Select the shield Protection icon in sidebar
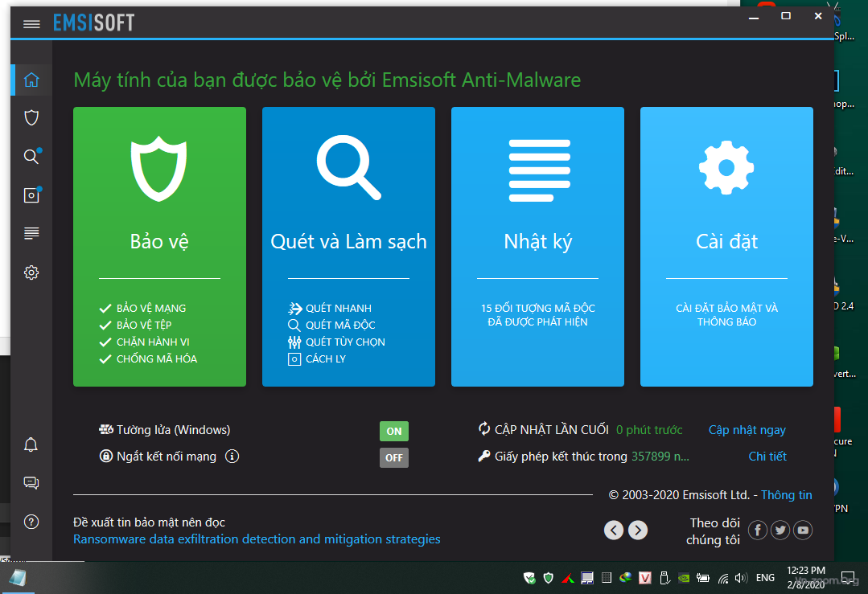Screen dimensions: 868x594 point(31,118)
